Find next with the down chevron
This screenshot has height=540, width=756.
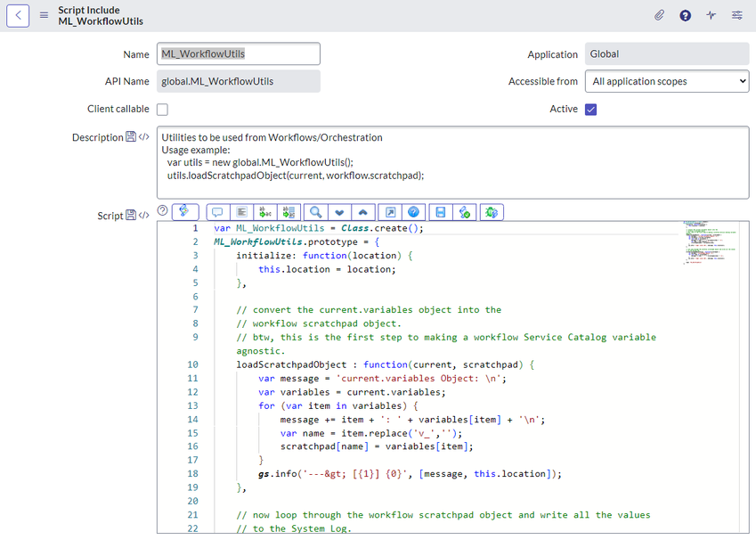tap(339, 212)
